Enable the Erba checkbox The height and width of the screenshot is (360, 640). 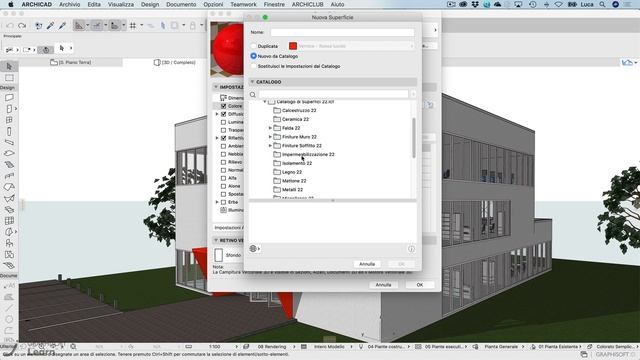(x=223, y=202)
